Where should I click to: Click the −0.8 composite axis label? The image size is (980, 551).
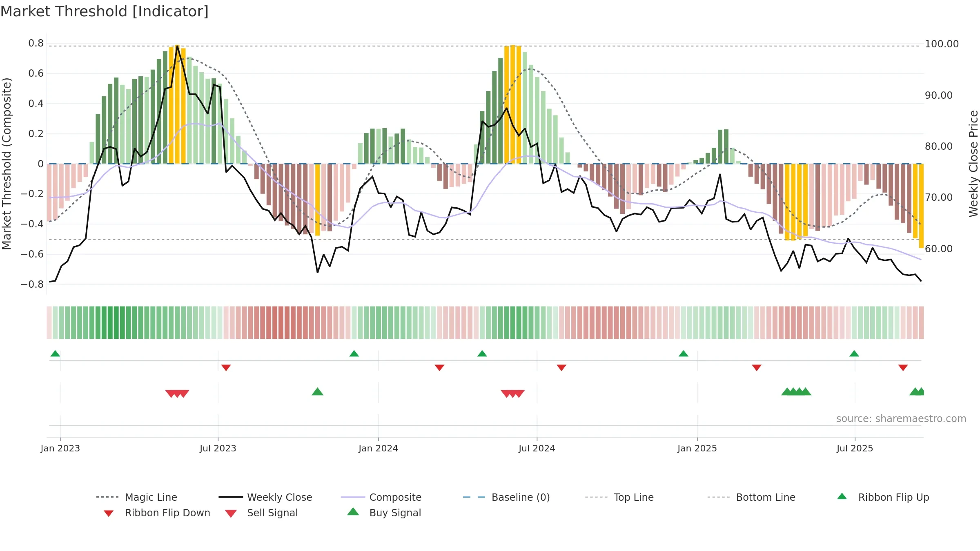(32, 284)
